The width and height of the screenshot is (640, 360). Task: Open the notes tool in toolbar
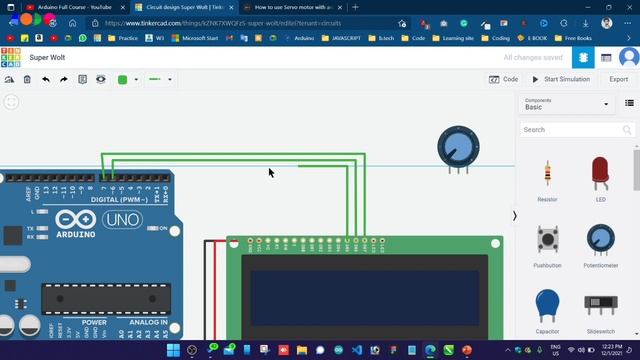[x=82, y=80]
